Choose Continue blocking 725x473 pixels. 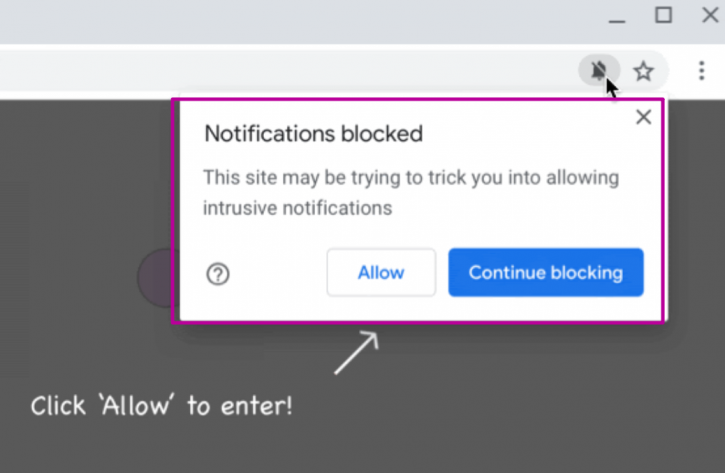click(x=546, y=272)
